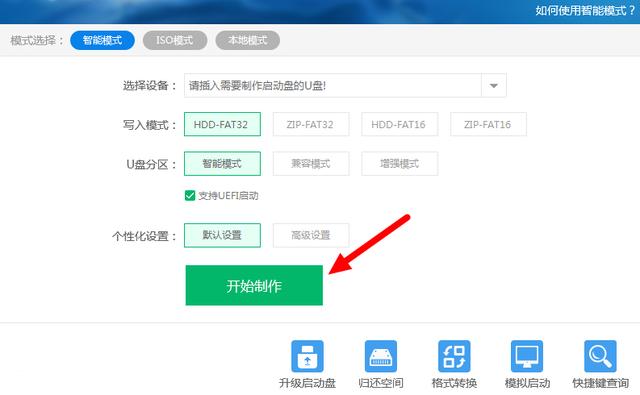Open the 快捷键查询 hotkey lookup tool
This screenshot has height=395, width=640.
click(600, 364)
